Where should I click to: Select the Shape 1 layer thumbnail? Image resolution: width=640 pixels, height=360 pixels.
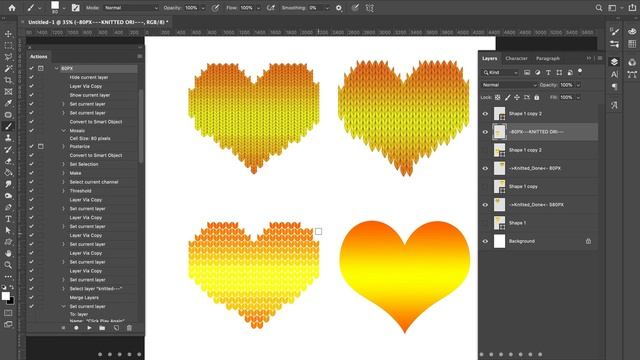499,223
